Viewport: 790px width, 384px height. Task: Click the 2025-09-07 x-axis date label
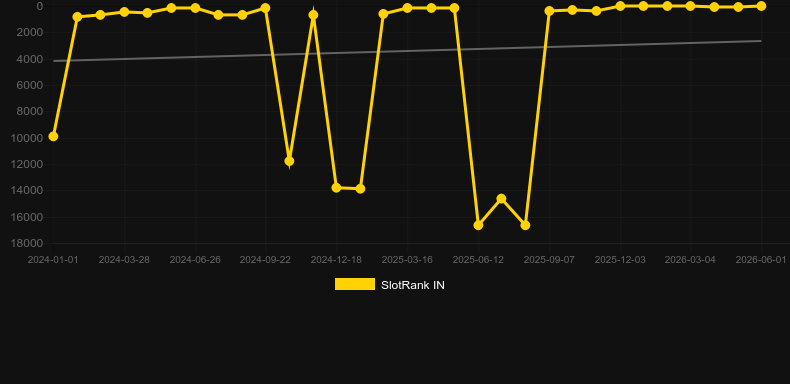point(549,260)
